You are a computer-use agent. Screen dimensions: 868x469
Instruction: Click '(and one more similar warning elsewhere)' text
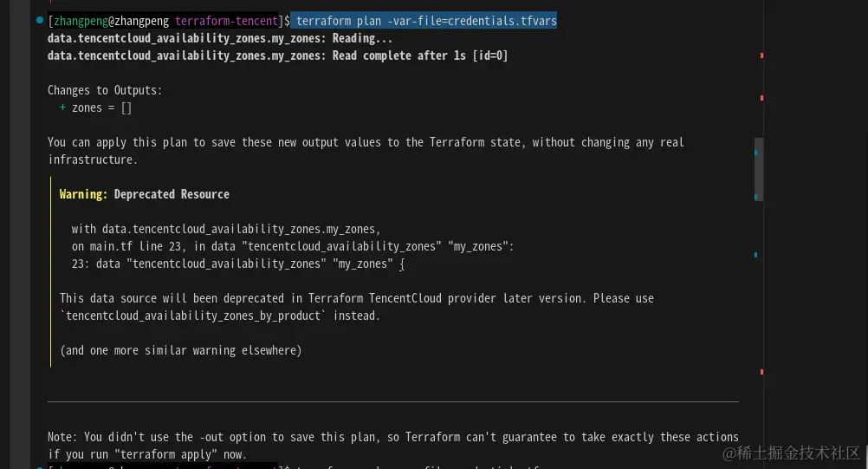[180, 350]
